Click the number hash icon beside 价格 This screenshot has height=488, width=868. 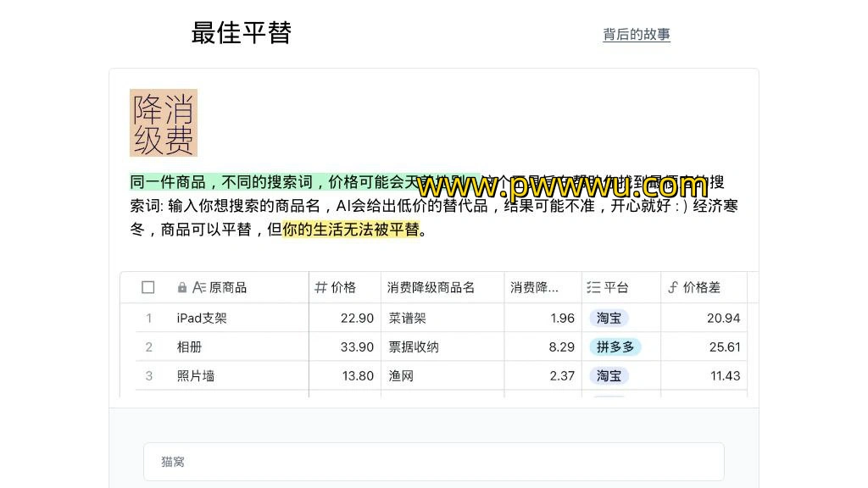[320, 287]
